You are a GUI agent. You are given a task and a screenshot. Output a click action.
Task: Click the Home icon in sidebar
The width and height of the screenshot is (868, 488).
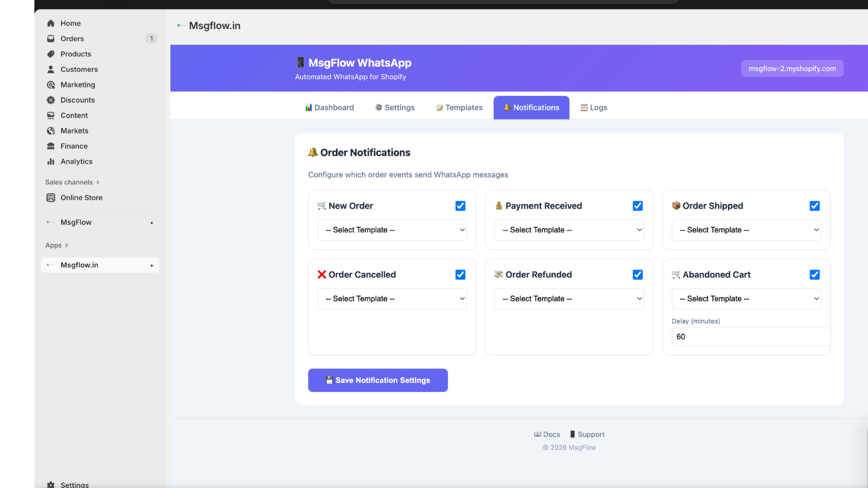pyautogui.click(x=50, y=23)
